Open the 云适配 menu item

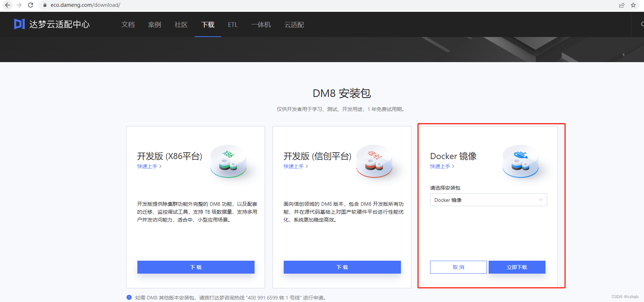click(294, 24)
